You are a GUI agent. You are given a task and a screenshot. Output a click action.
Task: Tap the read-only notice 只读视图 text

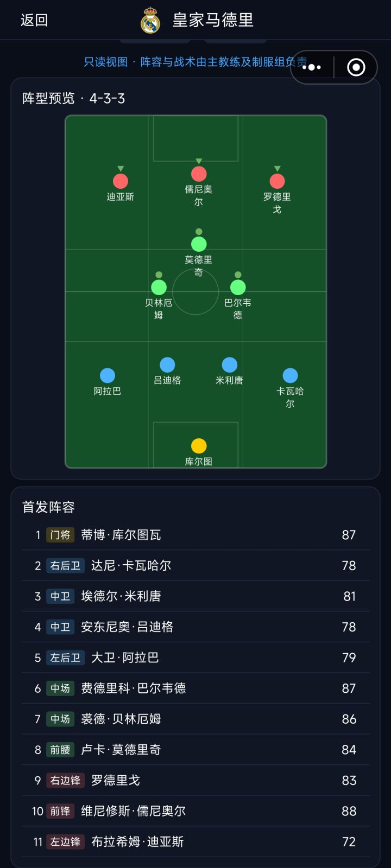106,62
